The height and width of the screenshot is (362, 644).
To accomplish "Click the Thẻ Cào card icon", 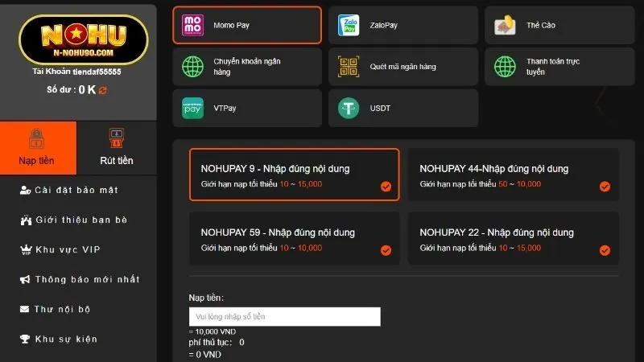I will (505, 25).
